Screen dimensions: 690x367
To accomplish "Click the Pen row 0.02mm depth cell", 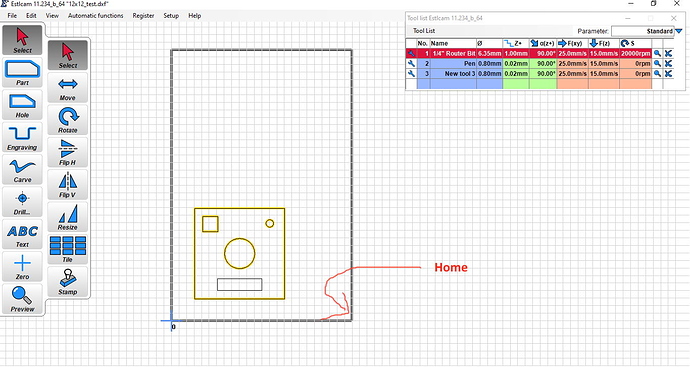I will [x=516, y=63].
